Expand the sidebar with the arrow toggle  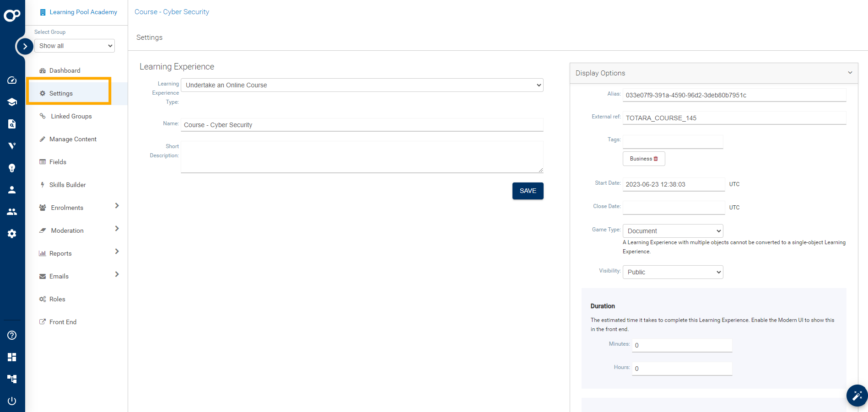coord(25,46)
